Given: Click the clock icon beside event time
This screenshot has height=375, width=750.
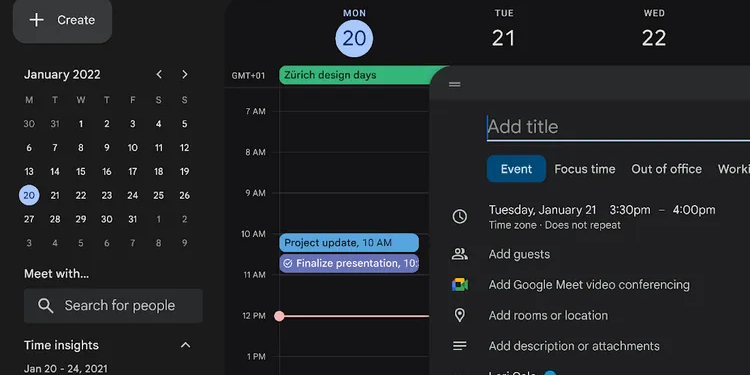Looking at the screenshot, I should tap(460, 217).
